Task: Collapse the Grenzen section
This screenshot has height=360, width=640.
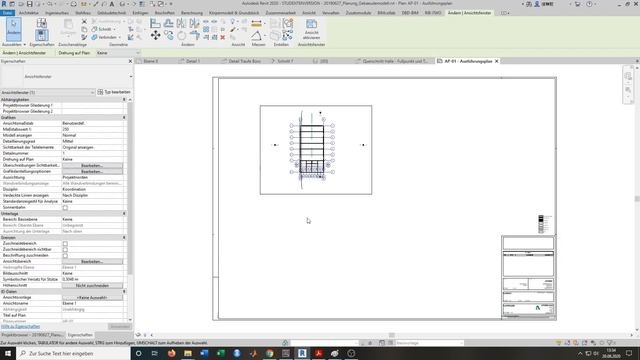Action: (124, 238)
